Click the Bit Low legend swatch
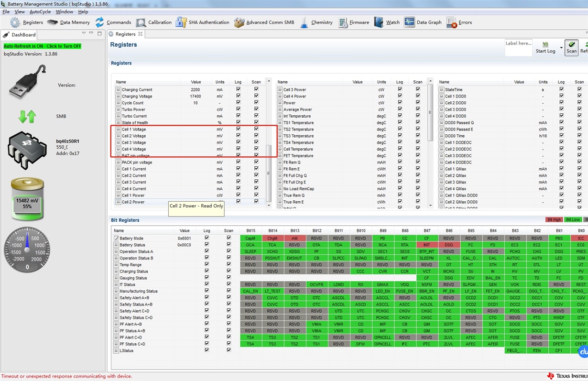Screen dimensions: 588x381 [x=573, y=220]
